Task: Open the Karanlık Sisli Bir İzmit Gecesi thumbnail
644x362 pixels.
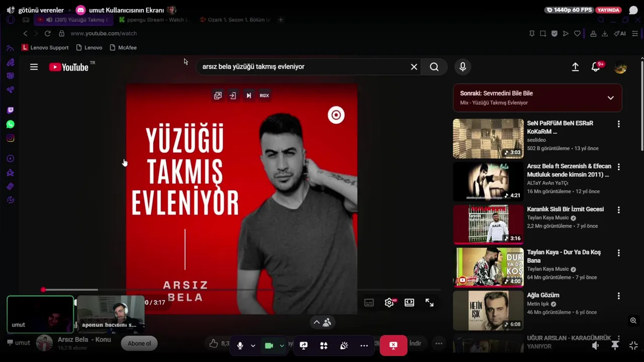Action: [x=488, y=224]
